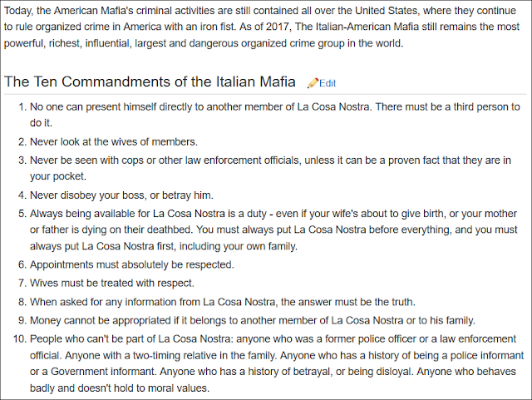Open the Edit link for Ten Commandments section
The image size is (532, 400).
point(327,83)
